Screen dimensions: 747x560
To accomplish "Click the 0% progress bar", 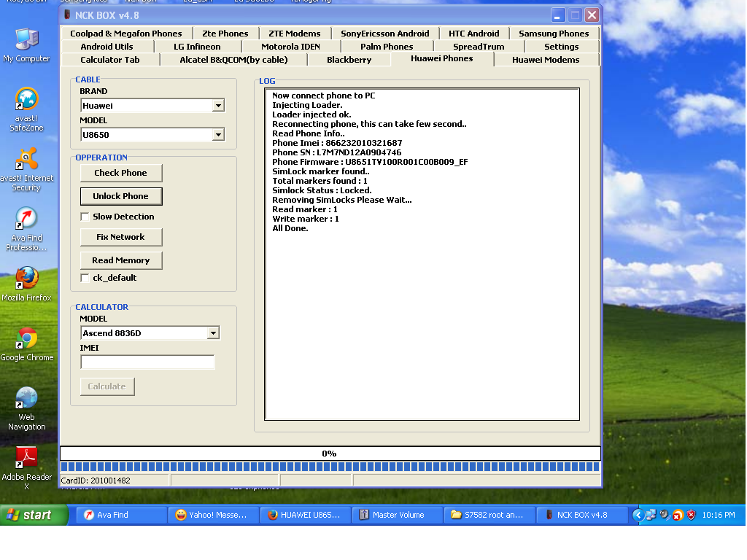I will [x=330, y=454].
